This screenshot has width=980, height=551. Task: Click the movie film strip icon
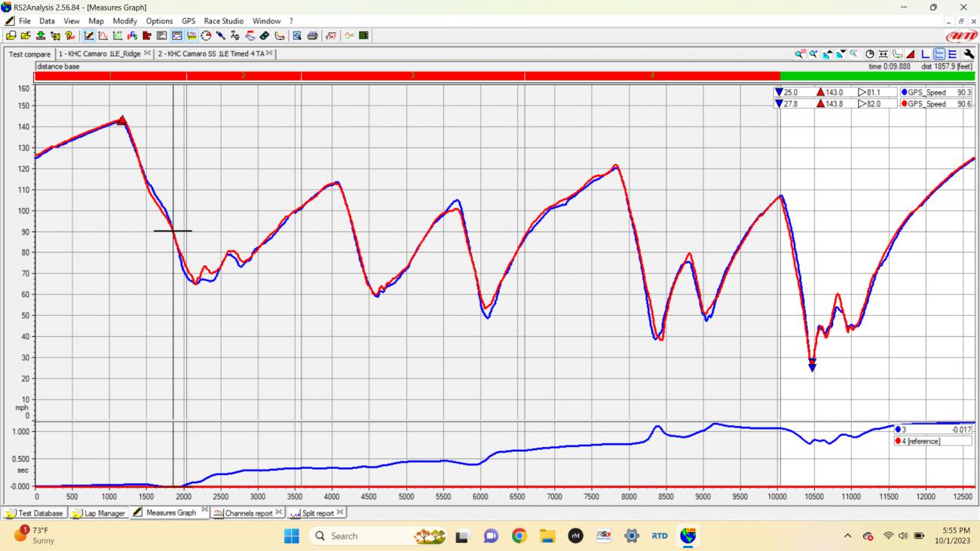363,35
